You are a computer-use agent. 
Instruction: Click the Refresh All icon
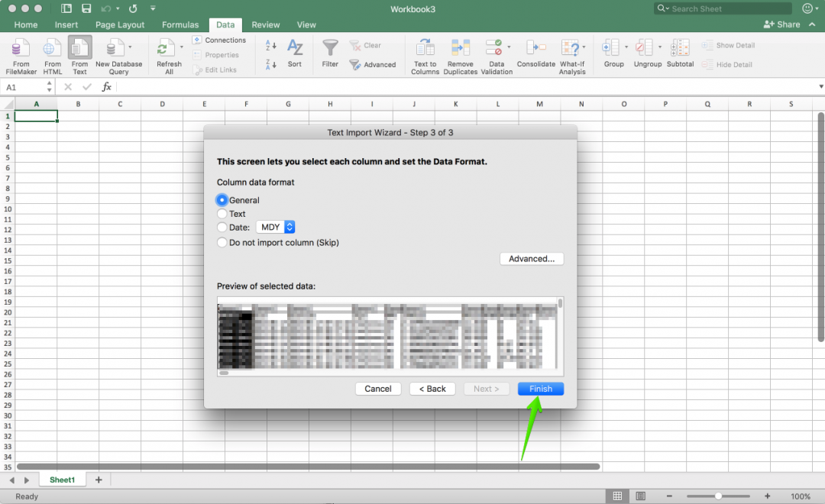coord(164,49)
